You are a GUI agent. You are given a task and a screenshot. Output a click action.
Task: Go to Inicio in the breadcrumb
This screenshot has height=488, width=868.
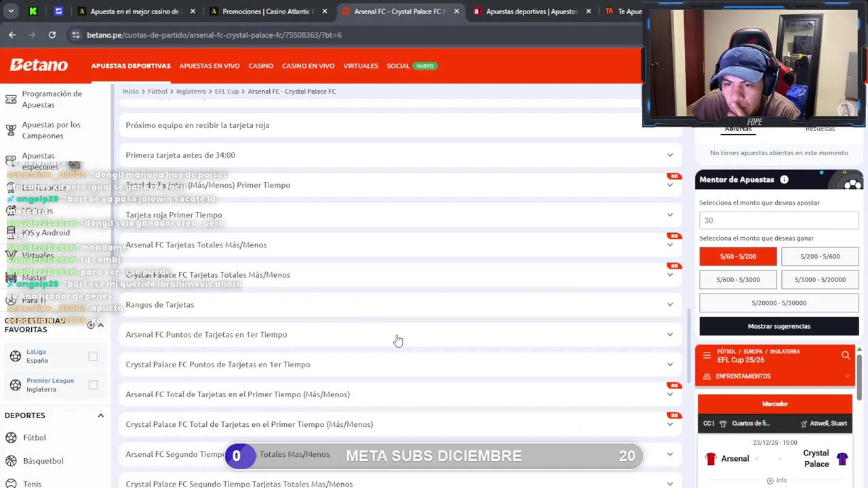pos(131,91)
